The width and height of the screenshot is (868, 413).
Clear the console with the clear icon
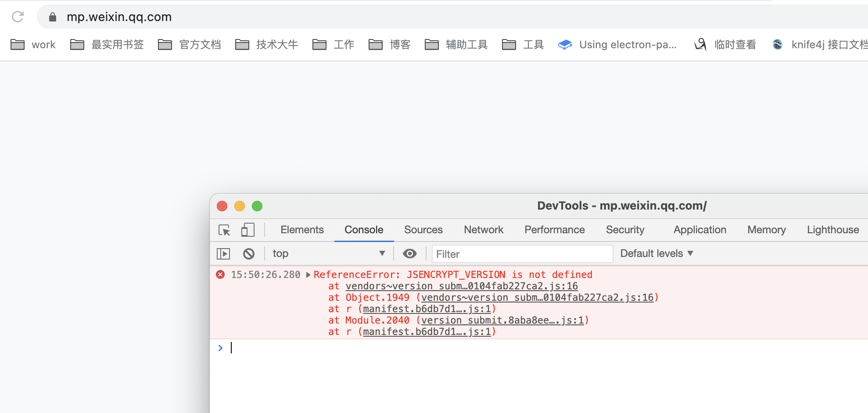[x=249, y=253]
